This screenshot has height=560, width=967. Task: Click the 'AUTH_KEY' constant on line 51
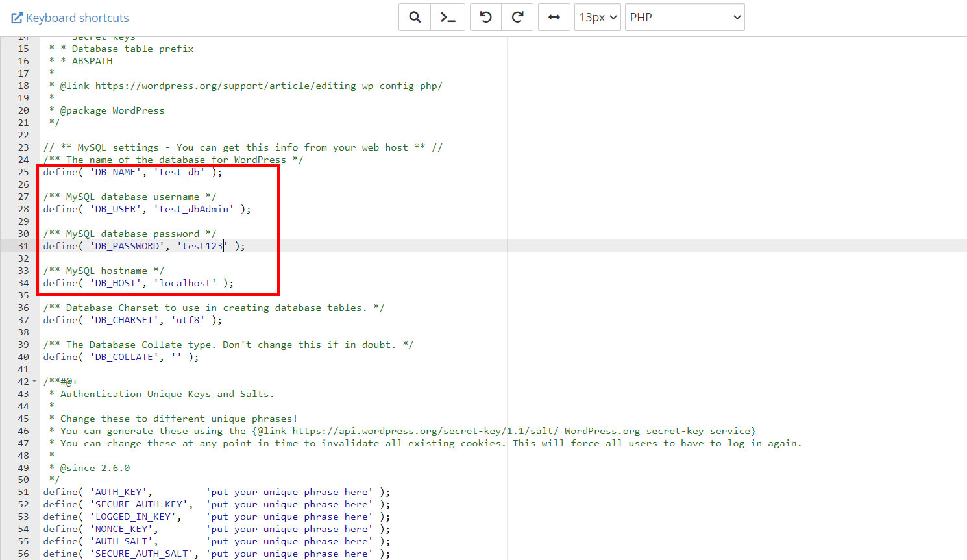point(119,492)
